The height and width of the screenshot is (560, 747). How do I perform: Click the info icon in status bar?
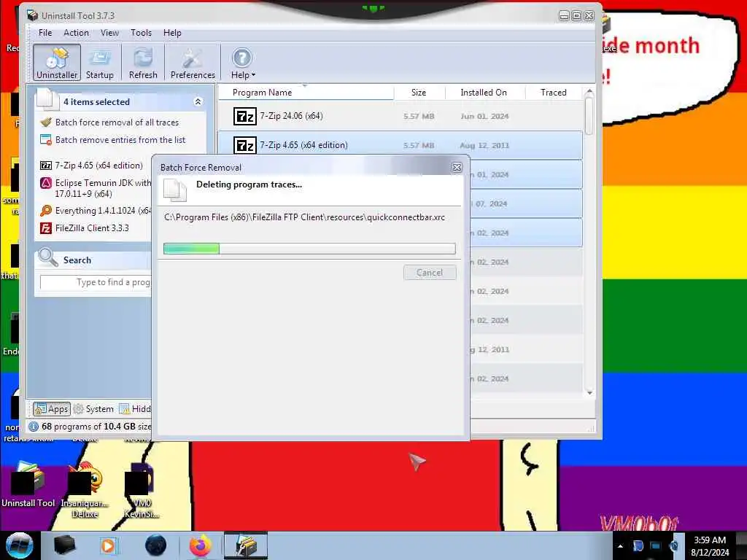[34, 427]
